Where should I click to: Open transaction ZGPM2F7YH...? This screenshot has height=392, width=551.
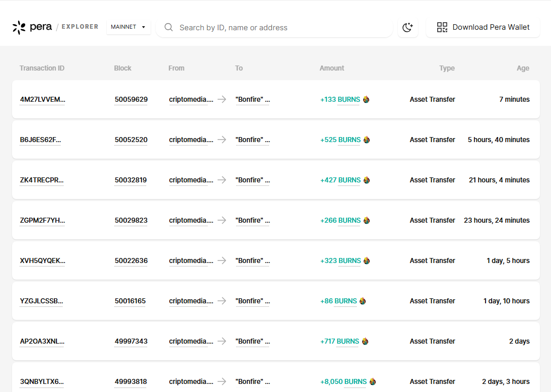42,220
